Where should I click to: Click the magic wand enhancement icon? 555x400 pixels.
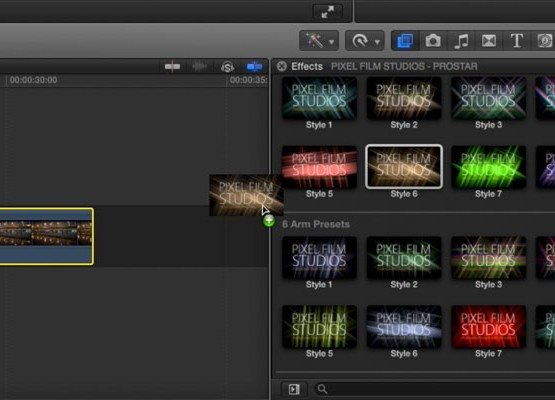[314, 40]
